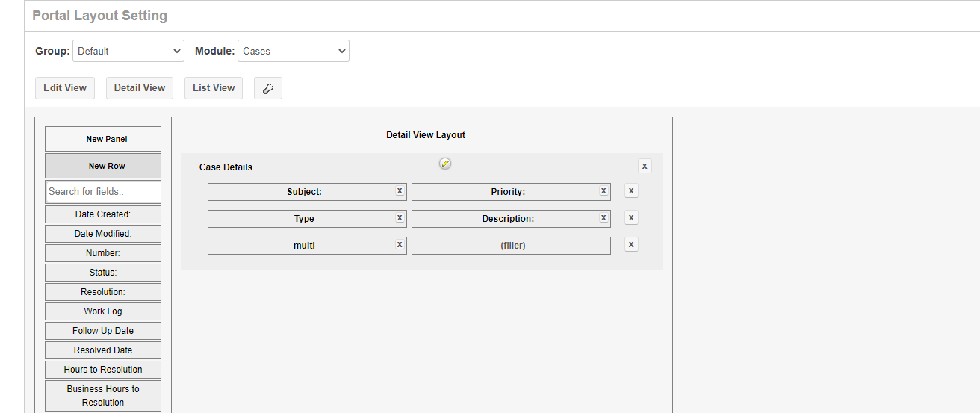Select the Work Log field

(x=103, y=311)
